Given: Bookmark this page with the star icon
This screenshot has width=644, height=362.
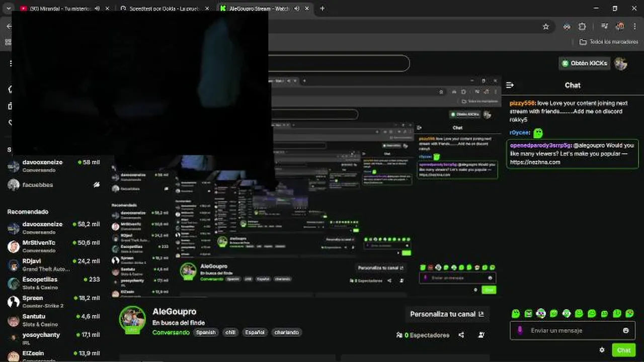Looking at the screenshot, I should (546, 27).
